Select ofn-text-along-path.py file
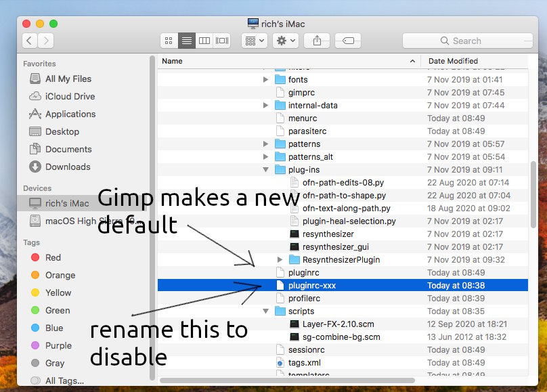Screen dimensions: 547x392 [343, 209]
